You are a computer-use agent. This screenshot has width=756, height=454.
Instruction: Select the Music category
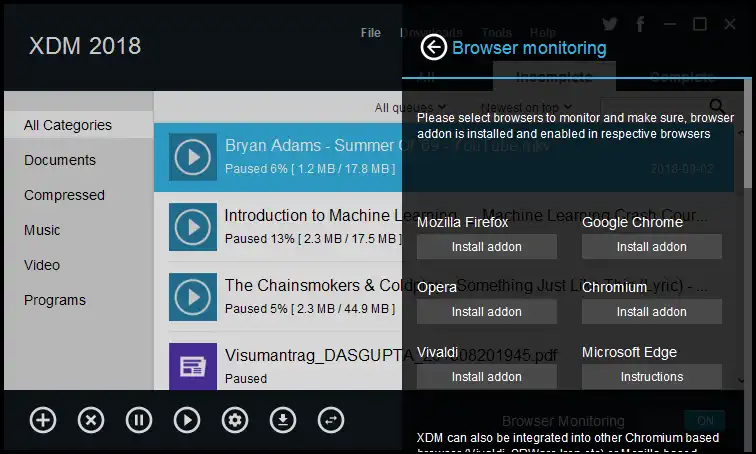[42, 230]
